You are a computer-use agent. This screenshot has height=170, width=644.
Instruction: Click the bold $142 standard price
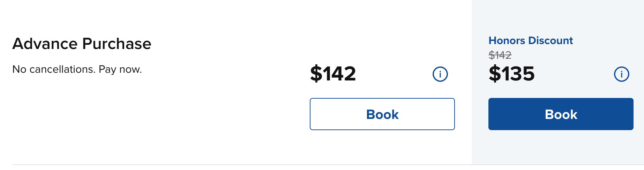coord(333,73)
